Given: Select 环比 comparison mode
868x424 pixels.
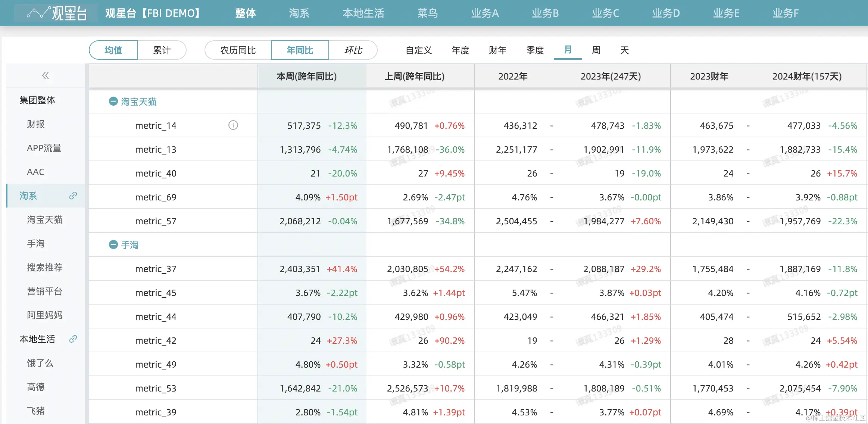Looking at the screenshot, I should tap(353, 50).
